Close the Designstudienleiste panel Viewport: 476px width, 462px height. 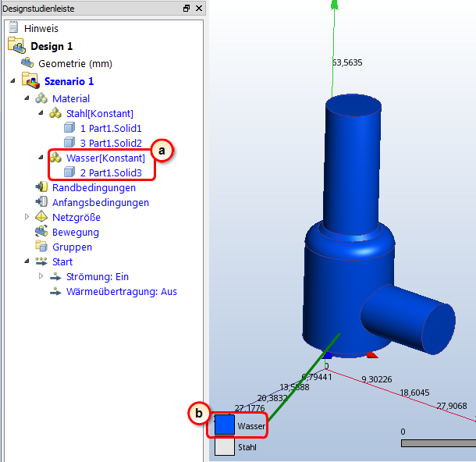point(199,9)
